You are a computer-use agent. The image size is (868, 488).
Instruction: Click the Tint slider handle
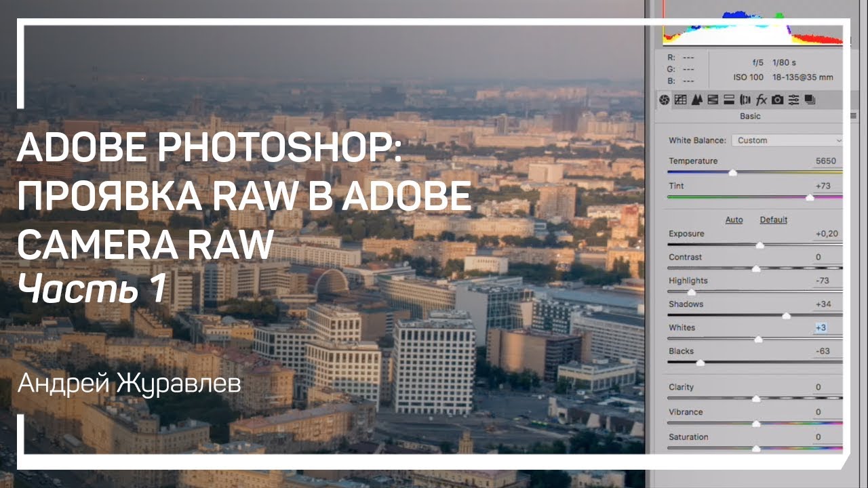809,198
